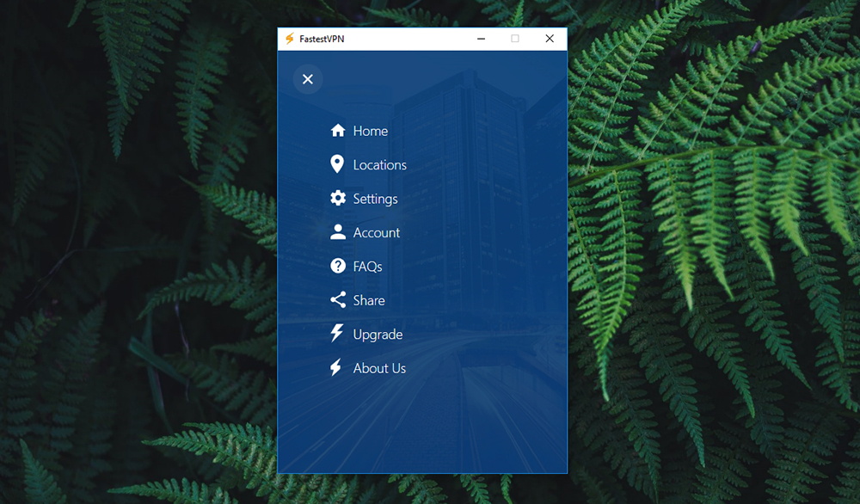
Task: Open the Account menu entry
Action: (x=377, y=233)
